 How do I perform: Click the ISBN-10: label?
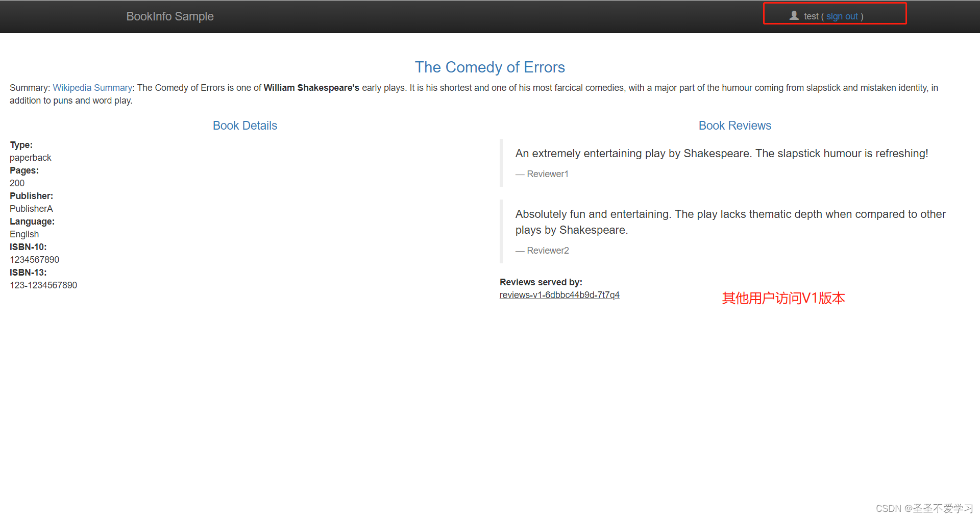click(28, 247)
